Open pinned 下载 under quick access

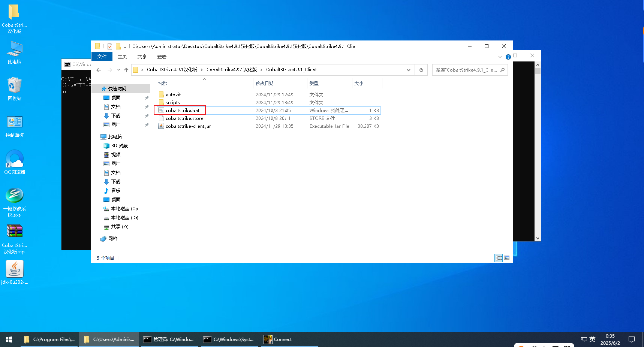click(116, 116)
